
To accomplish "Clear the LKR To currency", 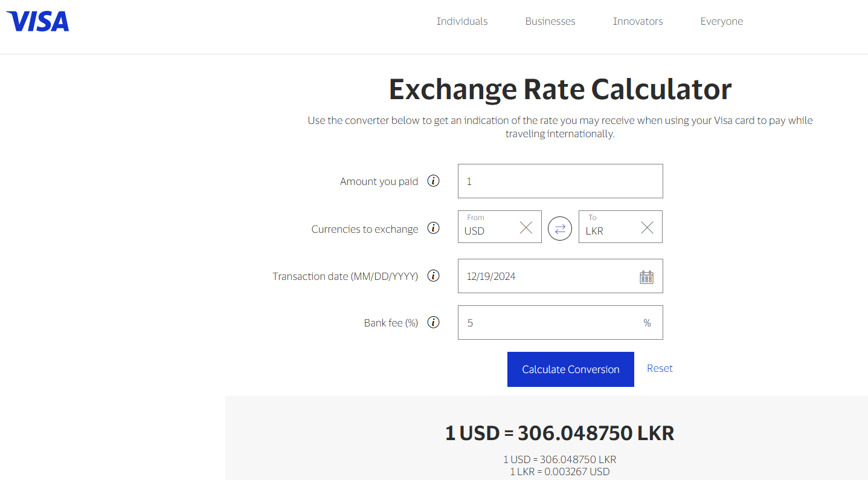I will [x=647, y=227].
